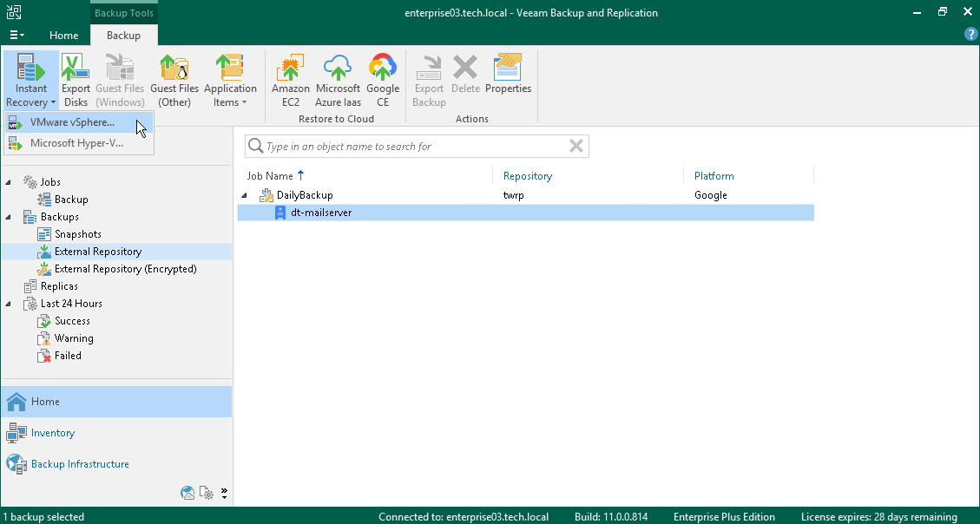980x524 pixels.
Task: Sort by the Repository column header
Action: pos(528,176)
